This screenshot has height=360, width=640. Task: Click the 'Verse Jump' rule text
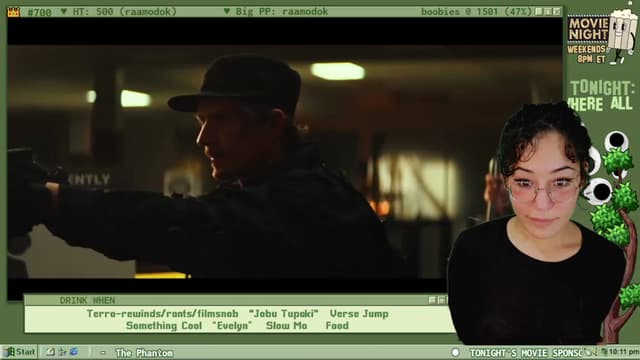[359, 314]
